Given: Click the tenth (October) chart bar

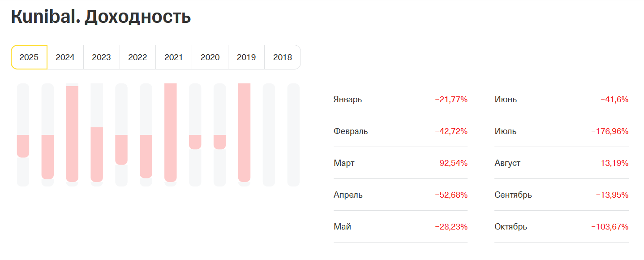Looking at the screenshot, I should pos(244,134).
